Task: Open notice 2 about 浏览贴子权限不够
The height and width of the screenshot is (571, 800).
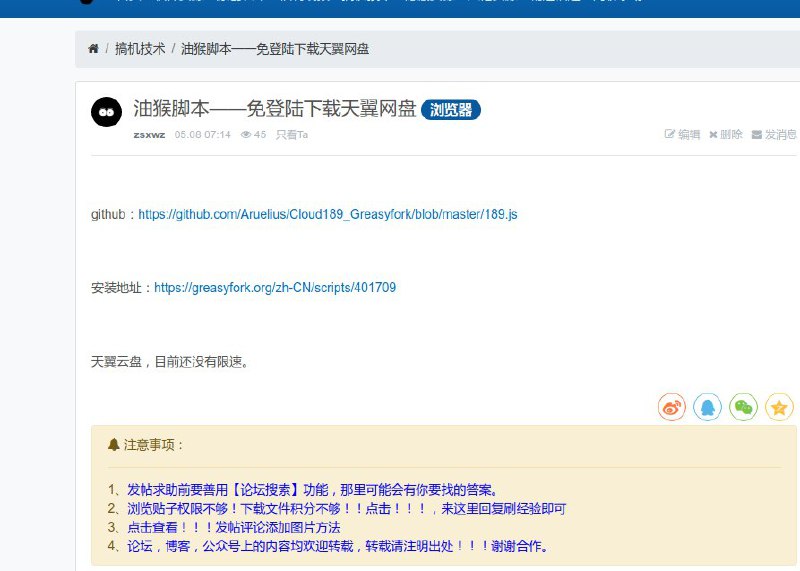Action: click(346, 509)
